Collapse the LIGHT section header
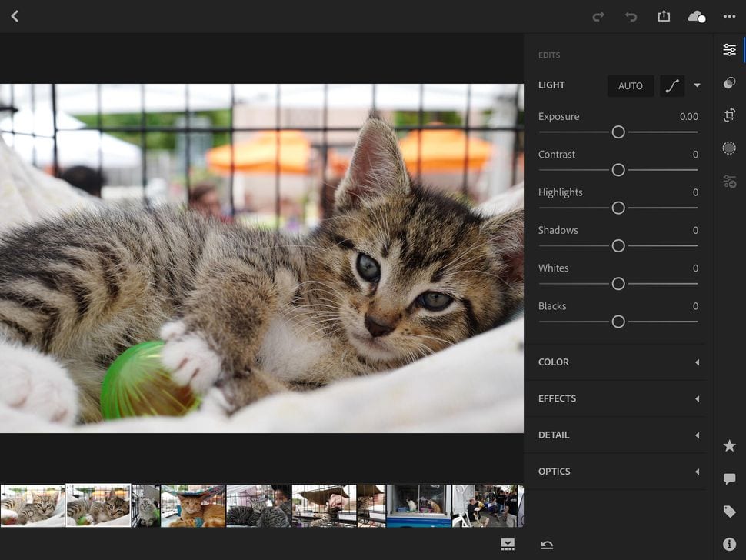Viewport: 746px width, 560px height. [x=551, y=85]
